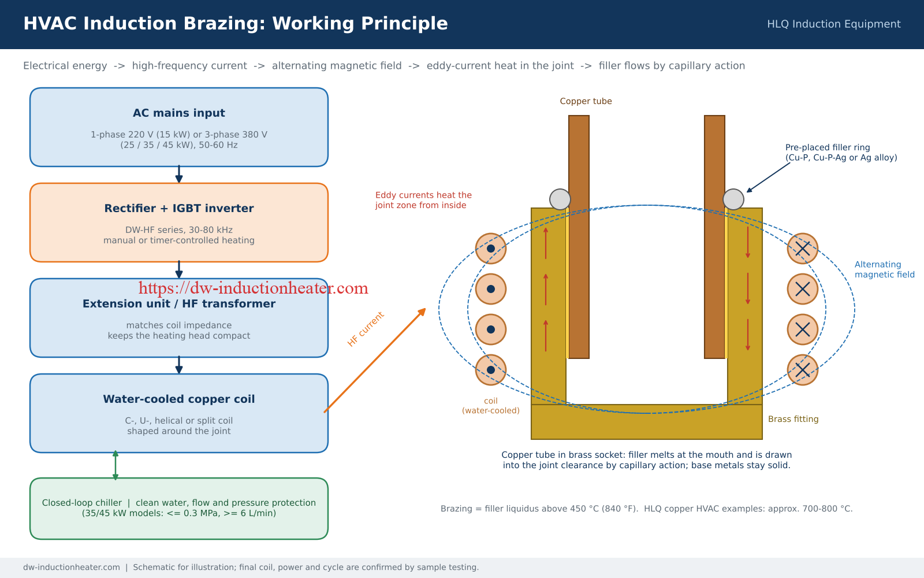Click the 'Pre-placed filler ring' label
The image size is (924, 578).
pos(828,147)
